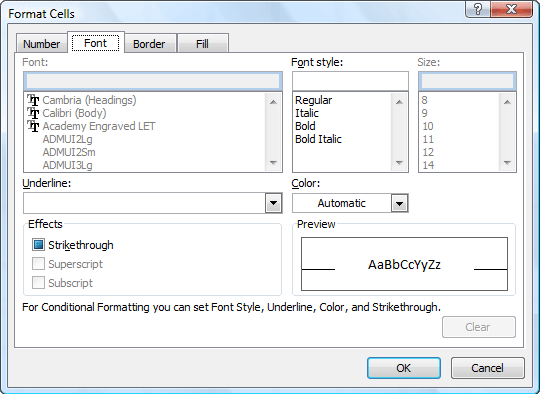
Task: Close the Format Cells dialog
Action: (511, 9)
